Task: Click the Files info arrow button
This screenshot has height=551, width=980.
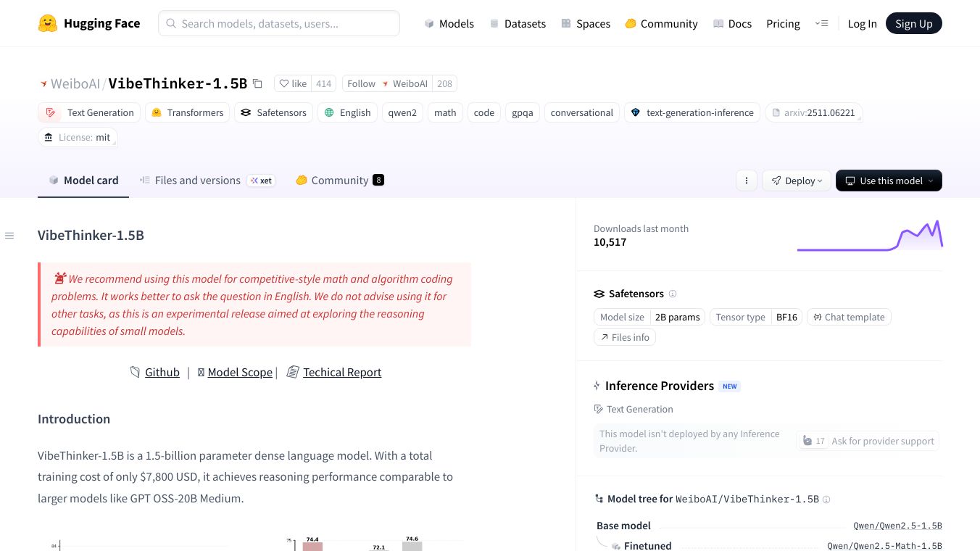Action: (x=624, y=337)
